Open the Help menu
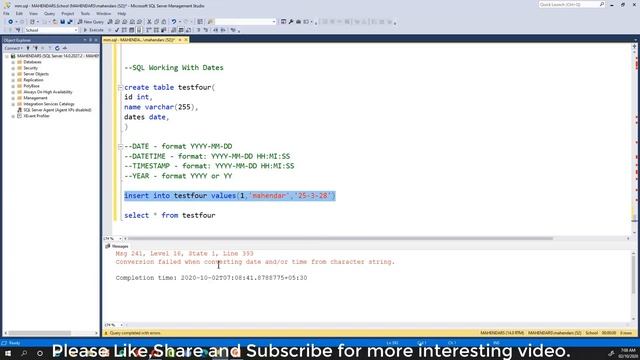The width and height of the screenshot is (640, 360). click(122, 13)
